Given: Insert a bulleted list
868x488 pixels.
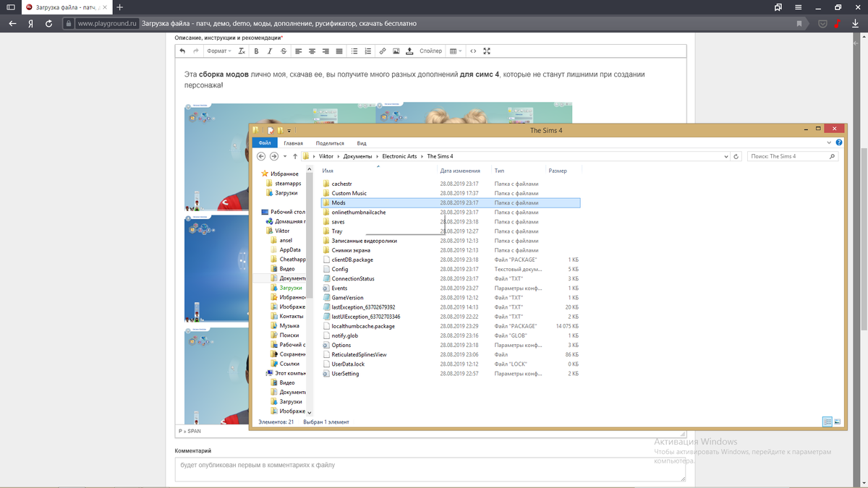Looking at the screenshot, I should tap(354, 51).
